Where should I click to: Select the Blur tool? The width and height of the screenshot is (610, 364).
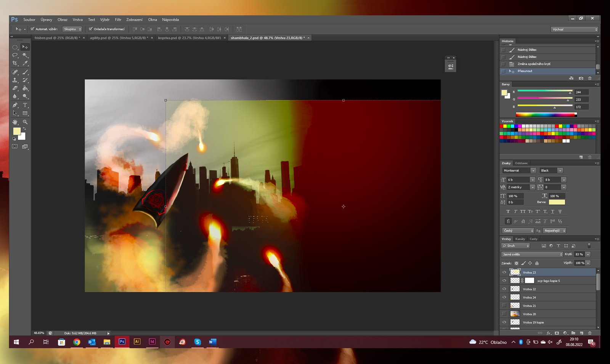click(x=15, y=96)
